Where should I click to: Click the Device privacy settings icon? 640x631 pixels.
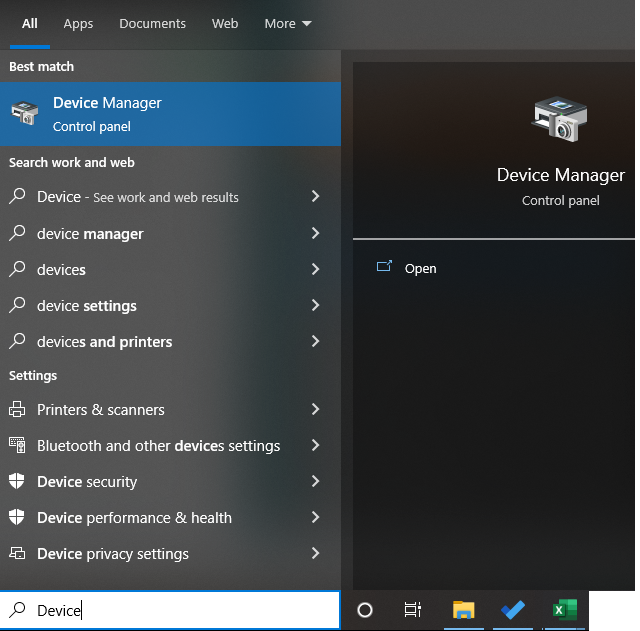click(x=17, y=554)
